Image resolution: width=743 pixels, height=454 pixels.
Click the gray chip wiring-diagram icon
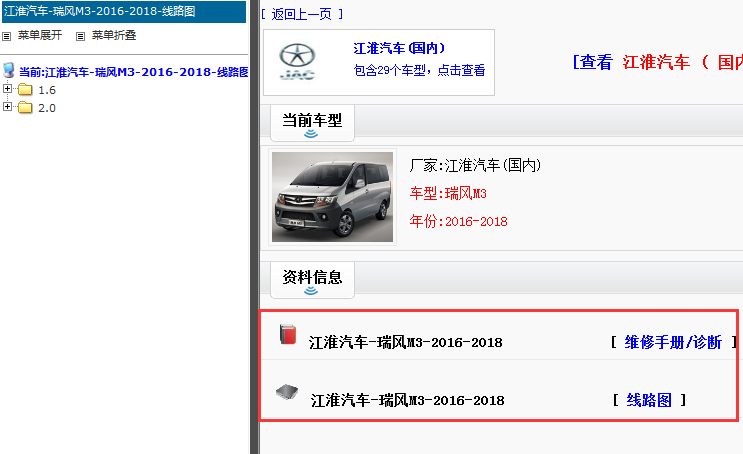pos(287,392)
